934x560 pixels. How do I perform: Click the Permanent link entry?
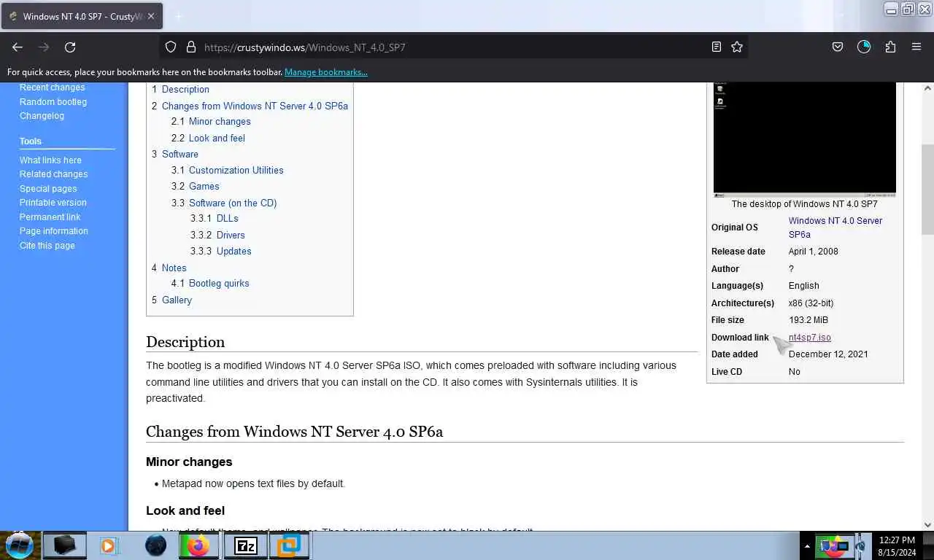pyautogui.click(x=50, y=217)
